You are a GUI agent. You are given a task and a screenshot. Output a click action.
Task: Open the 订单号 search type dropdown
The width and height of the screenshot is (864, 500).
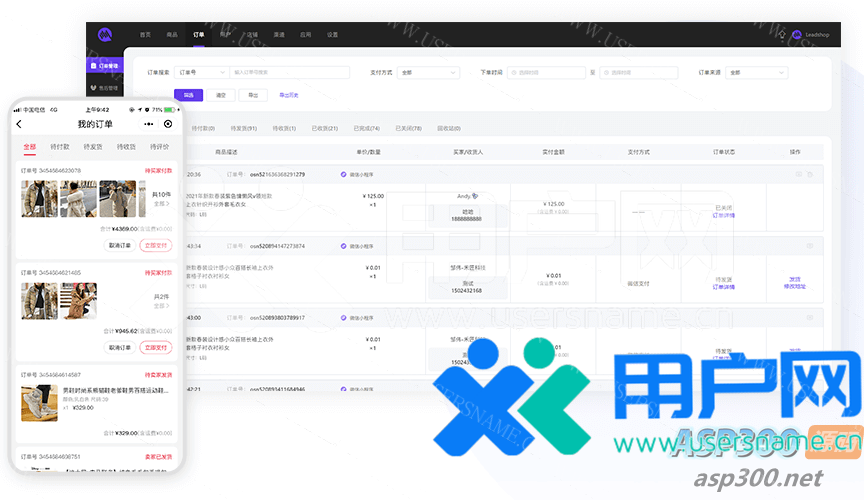[x=201, y=72]
